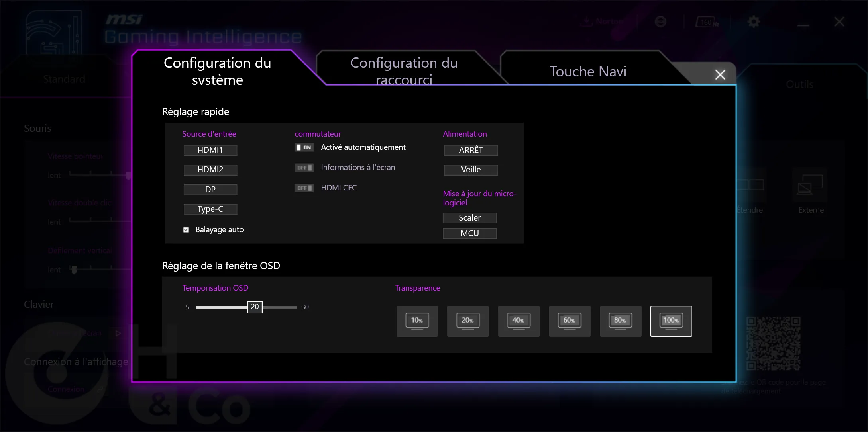Image resolution: width=868 pixels, height=432 pixels.
Task: Click Veille standby button
Action: pyautogui.click(x=471, y=170)
